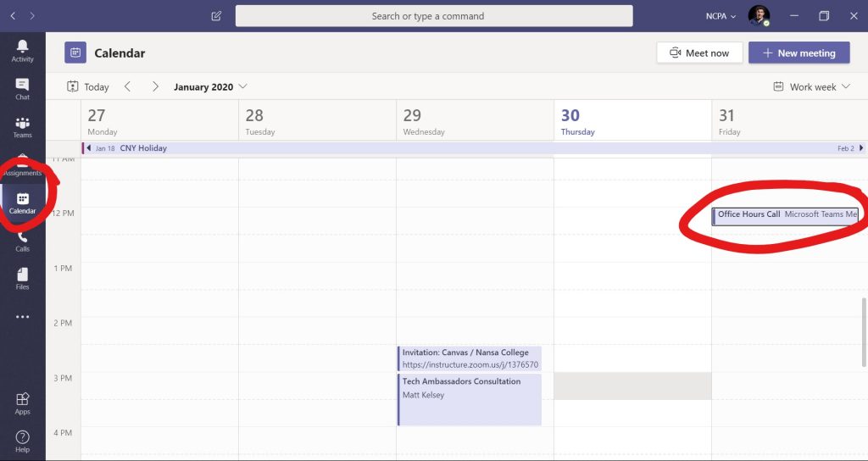Screen dimensions: 868x461
Task: Navigate forward with the title bar arrow
Action: pos(32,16)
